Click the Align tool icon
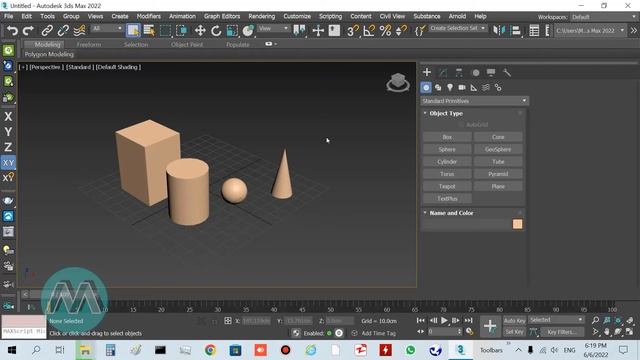Viewport: 640px width, 360px height. pos(516,31)
